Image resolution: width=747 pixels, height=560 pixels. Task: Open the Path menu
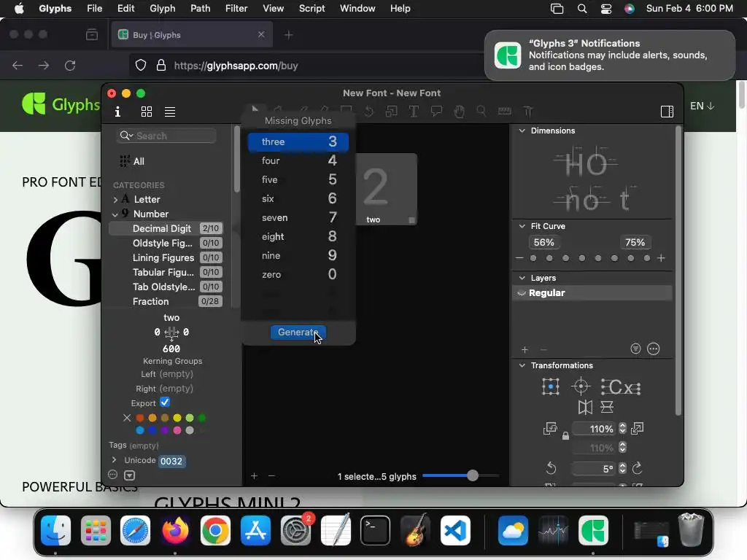click(x=201, y=9)
